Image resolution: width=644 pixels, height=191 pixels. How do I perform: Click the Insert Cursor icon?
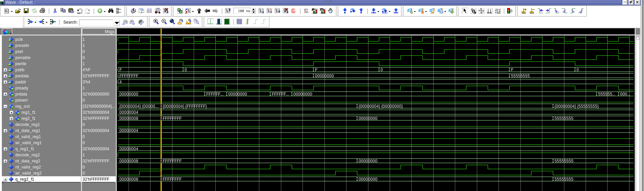524,11
